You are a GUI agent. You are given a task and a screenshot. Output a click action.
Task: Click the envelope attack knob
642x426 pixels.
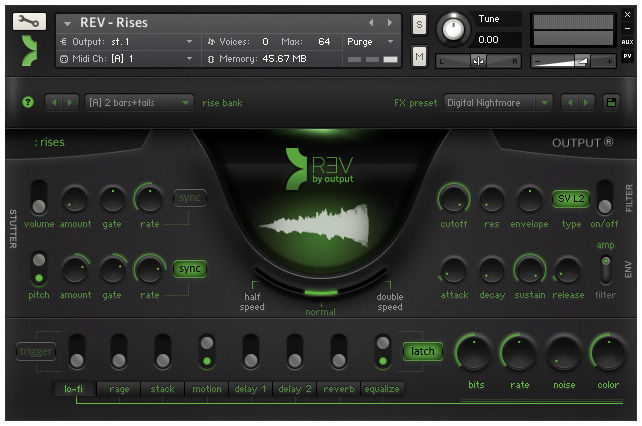point(454,270)
